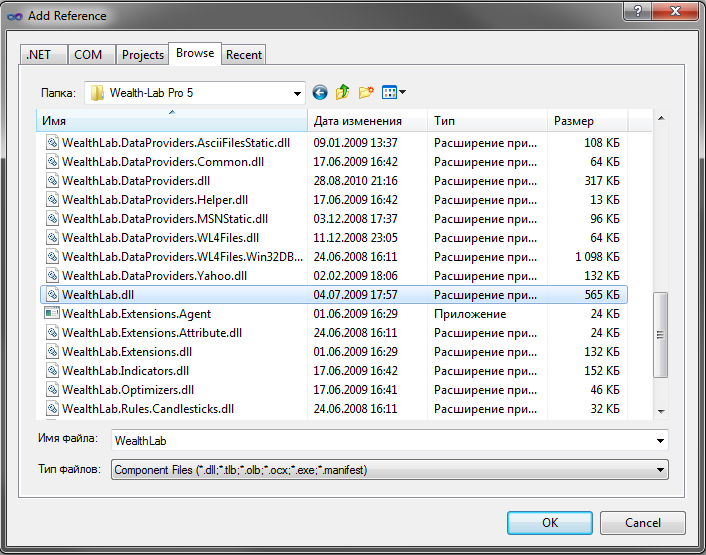Select the Browse tab
This screenshot has width=706, height=555.
pyautogui.click(x=195, y=53)
